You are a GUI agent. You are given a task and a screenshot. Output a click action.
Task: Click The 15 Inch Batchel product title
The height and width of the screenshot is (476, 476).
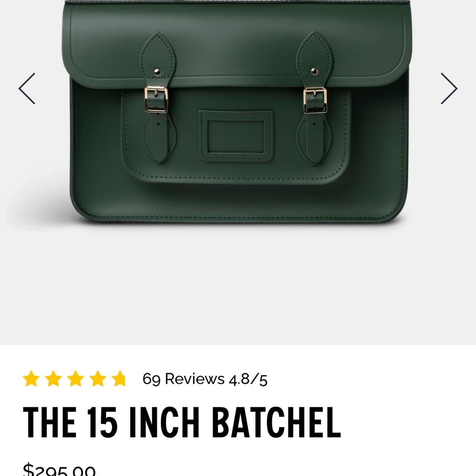tap(182, 422)
